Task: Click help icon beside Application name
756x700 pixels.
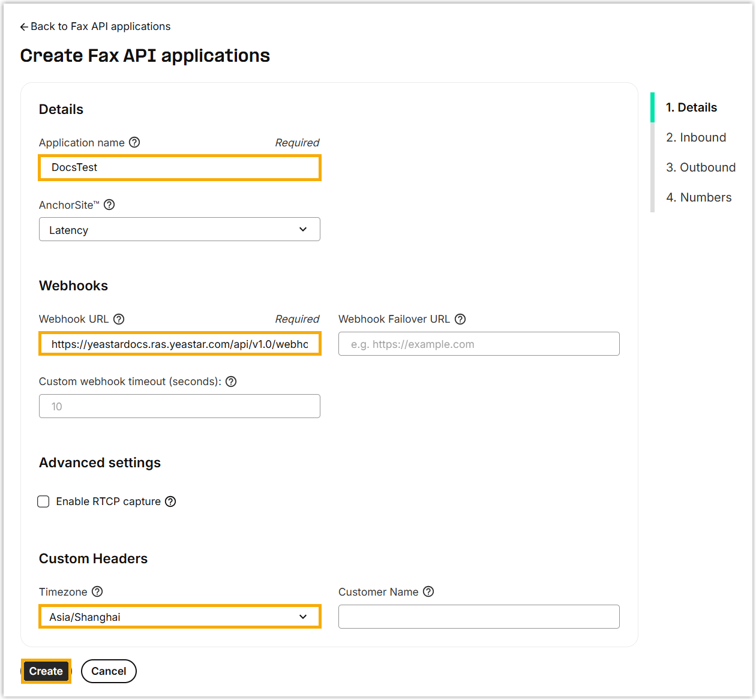Action: pyautogui.click(x=134, y=142)
